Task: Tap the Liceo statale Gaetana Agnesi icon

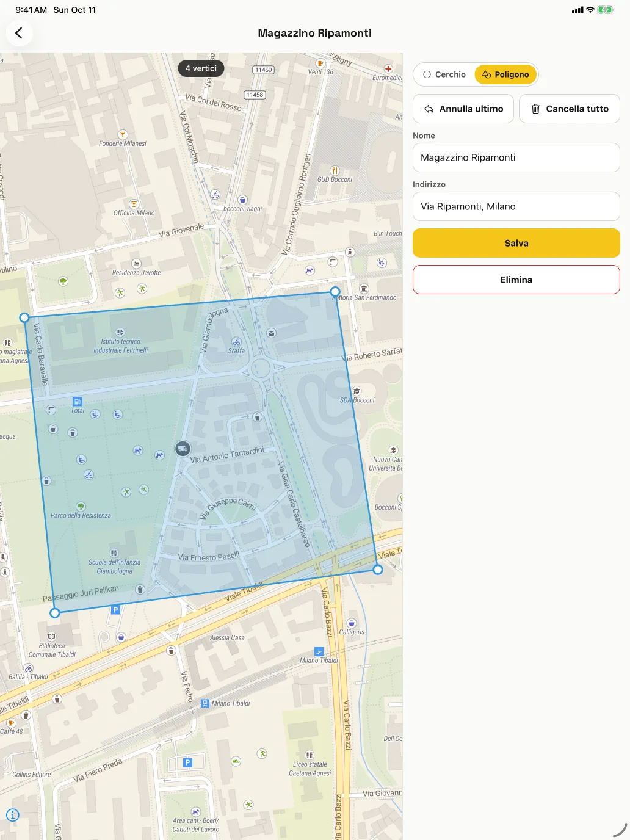Action: (310, 755)
